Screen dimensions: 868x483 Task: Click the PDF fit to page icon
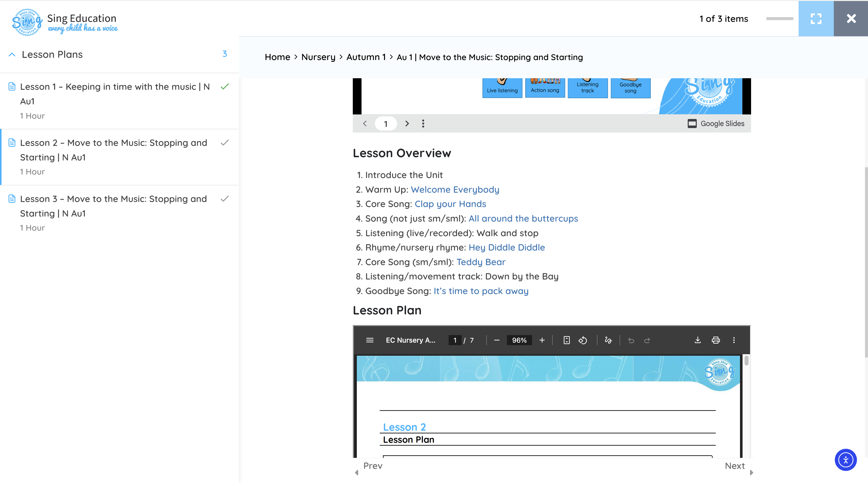tap(567, 340)
